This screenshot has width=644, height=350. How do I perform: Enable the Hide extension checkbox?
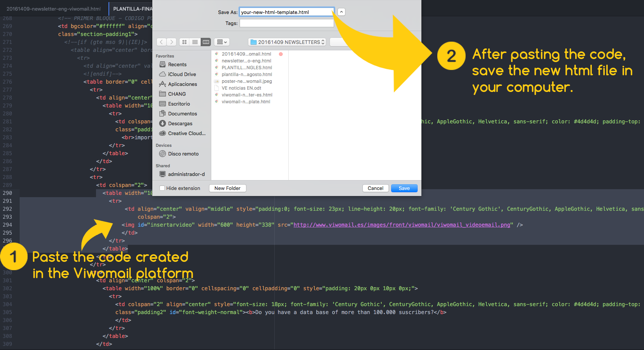(x=162, y=188)
